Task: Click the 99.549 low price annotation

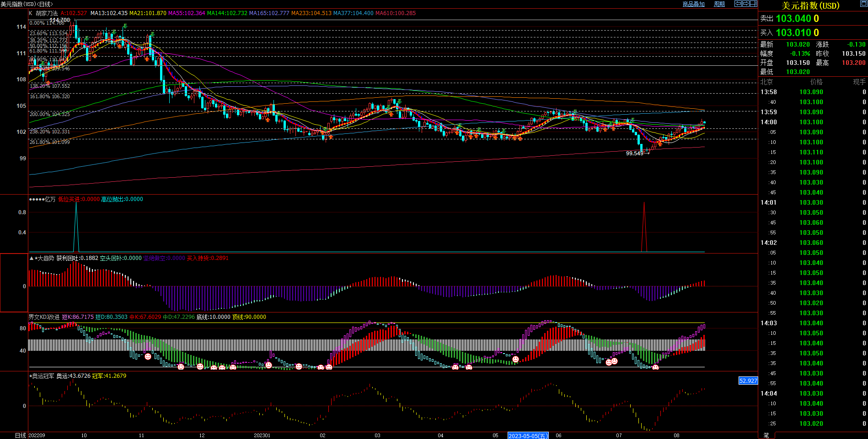Action: click(x=634, y=153)
